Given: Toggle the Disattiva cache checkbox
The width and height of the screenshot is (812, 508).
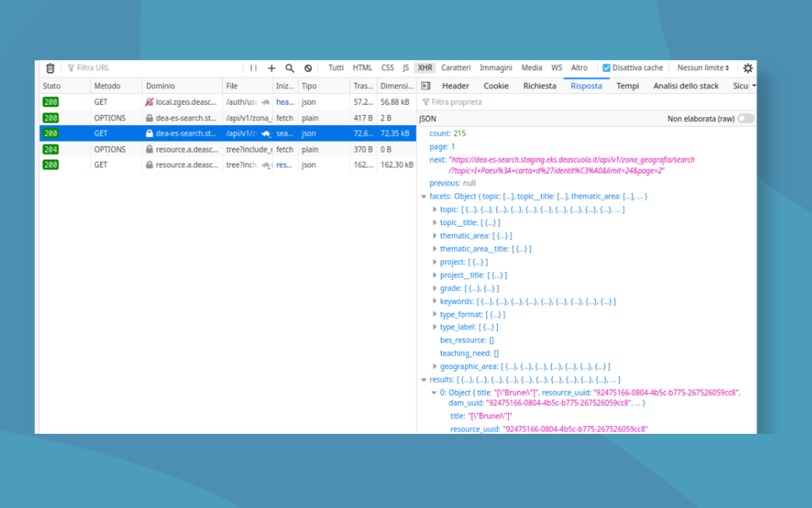Looking at the screenshot, I should pyautogui.click(x=606, y=68).
